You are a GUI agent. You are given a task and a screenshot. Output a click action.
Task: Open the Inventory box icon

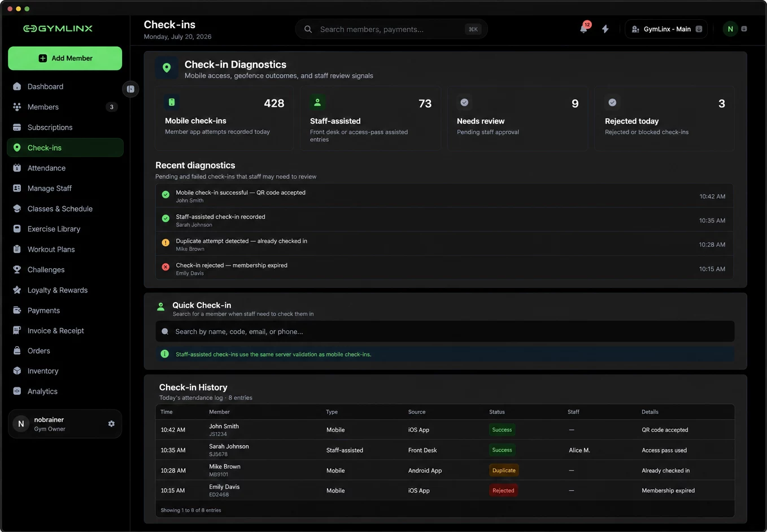click(17, 371)
